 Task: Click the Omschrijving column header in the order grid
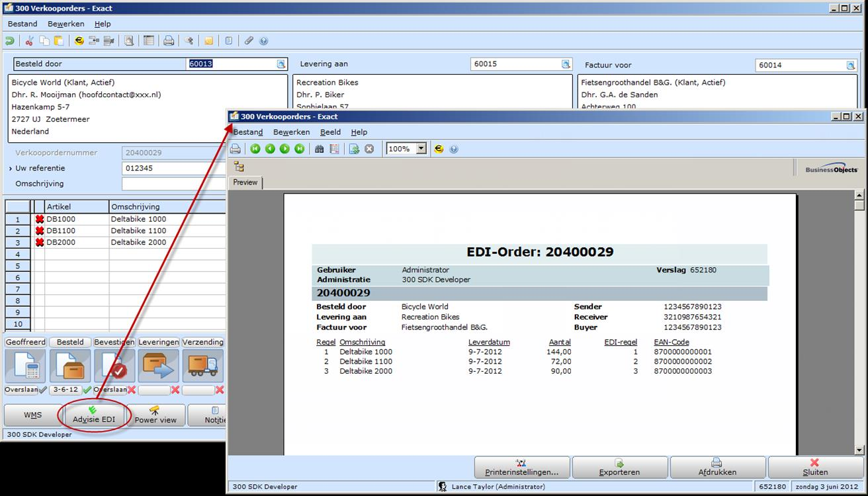point(167,207)
